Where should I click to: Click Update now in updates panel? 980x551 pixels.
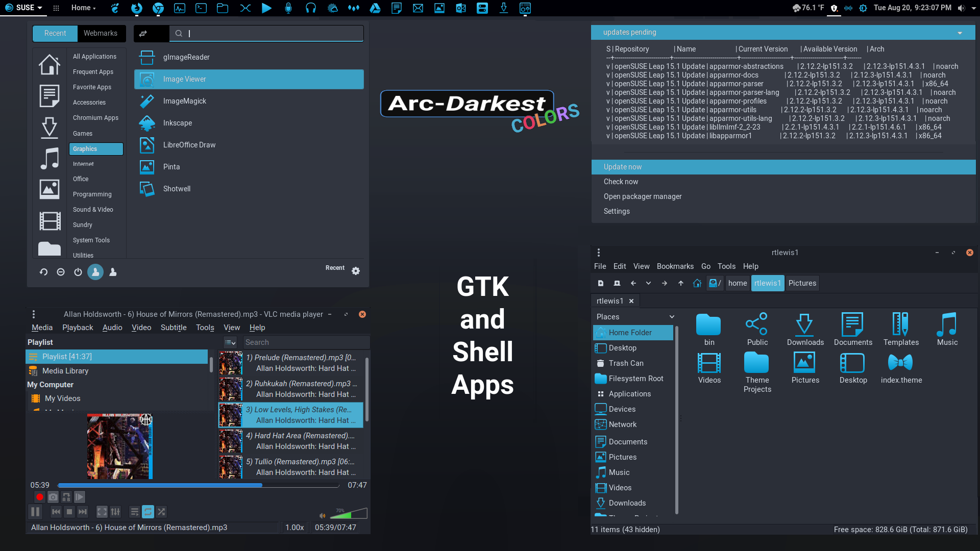783,167
